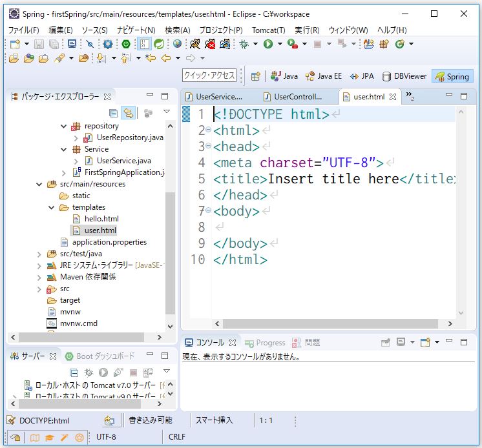Collapse the head element at line 3
The height and width of the screenshot is (448, 482).
pyautogui.click(x=208, y=146)
